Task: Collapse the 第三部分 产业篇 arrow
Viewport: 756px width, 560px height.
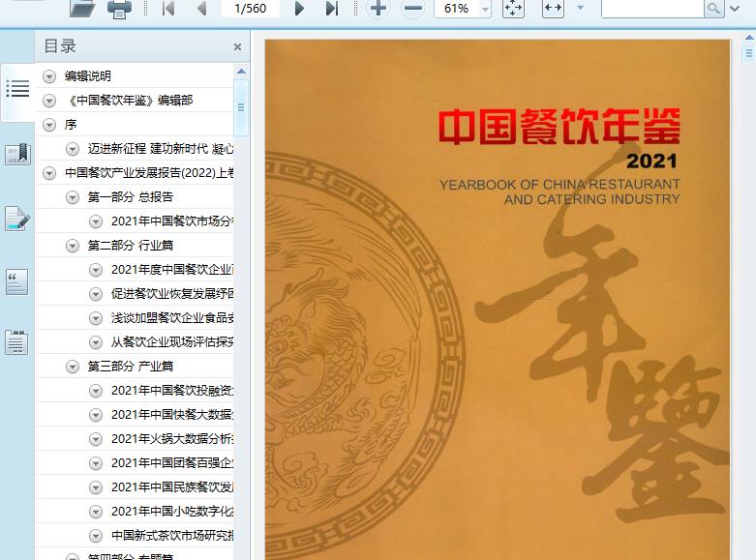Action: click(x=73, y=367)
